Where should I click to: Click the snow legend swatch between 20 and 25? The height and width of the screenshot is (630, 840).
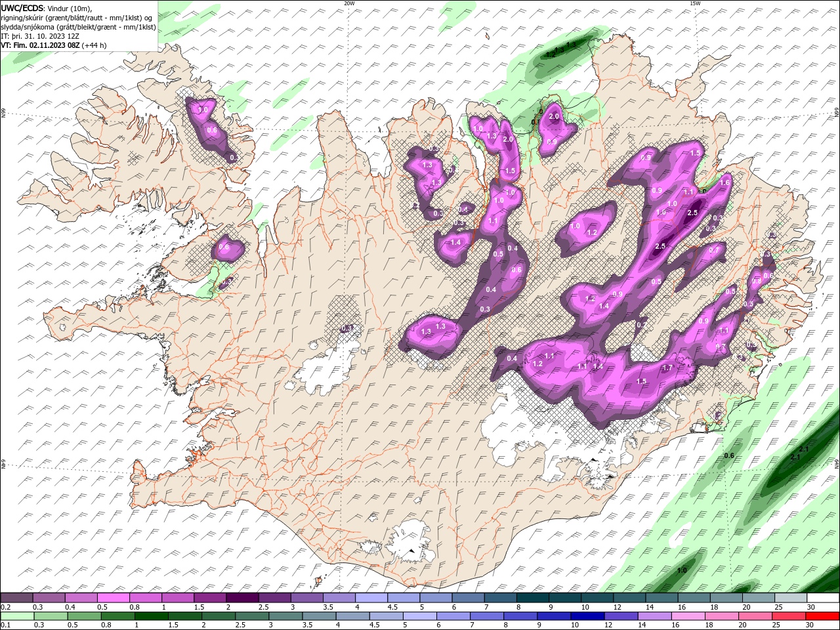758,598
